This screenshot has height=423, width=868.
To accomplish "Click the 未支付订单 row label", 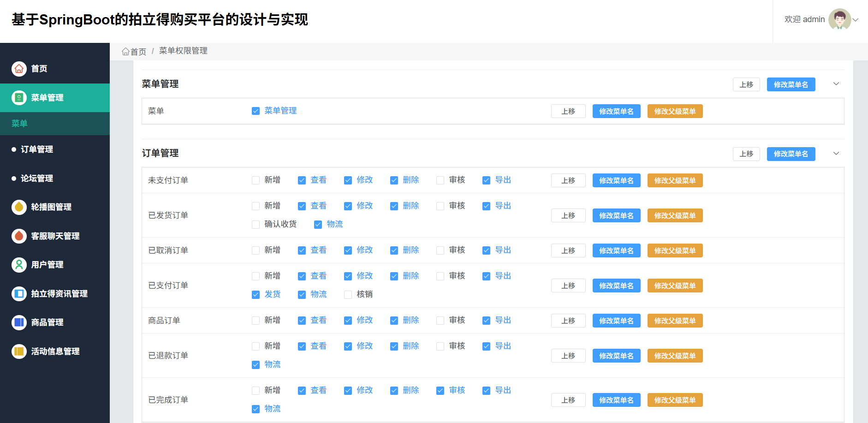I will pos(168,180).
